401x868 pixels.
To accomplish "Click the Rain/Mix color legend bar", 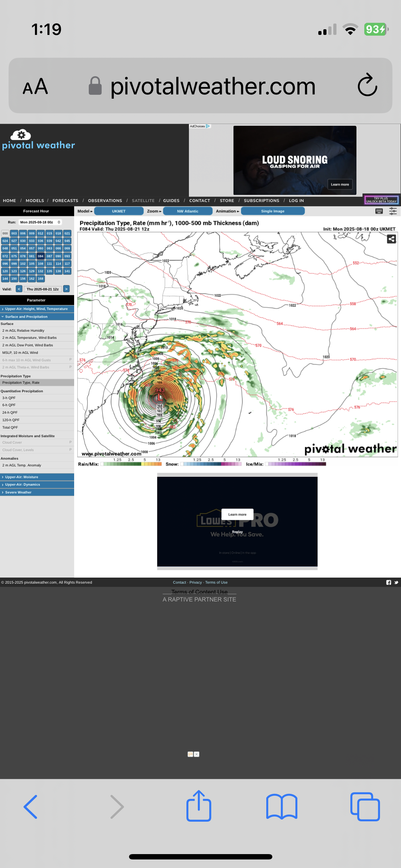I will [x=131, y=464].
